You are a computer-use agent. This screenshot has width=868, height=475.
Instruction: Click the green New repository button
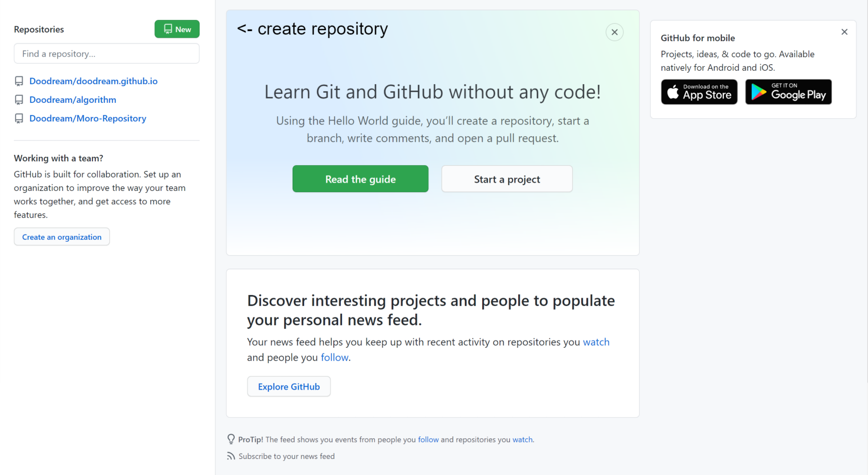tap(177, 29)
